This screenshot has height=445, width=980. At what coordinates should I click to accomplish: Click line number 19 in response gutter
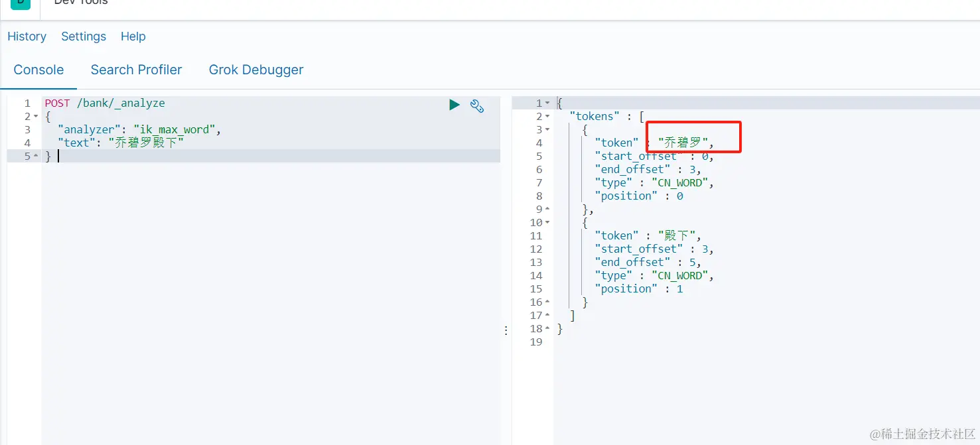pyautogui.click(x=536, y=342)
